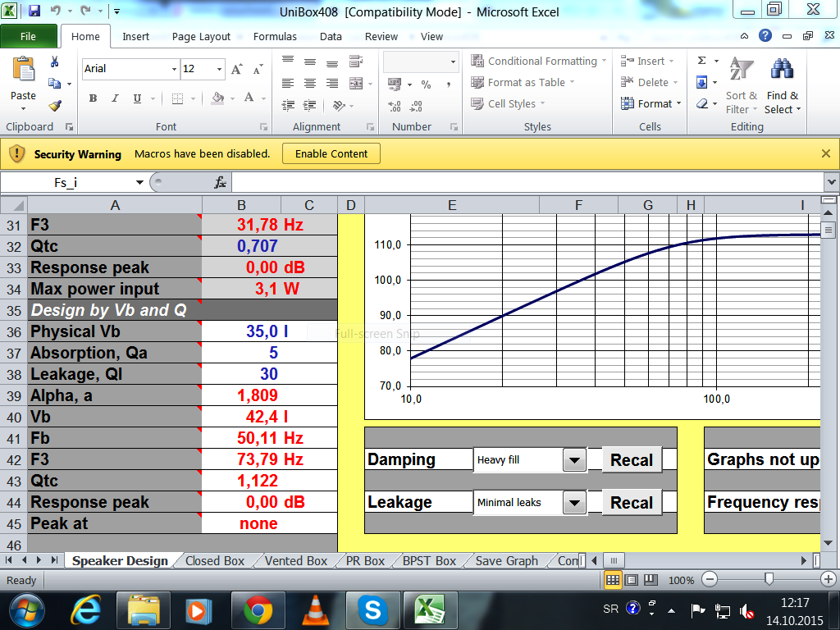
Task: Toggle Bold formatting
Action: point(94,98)
